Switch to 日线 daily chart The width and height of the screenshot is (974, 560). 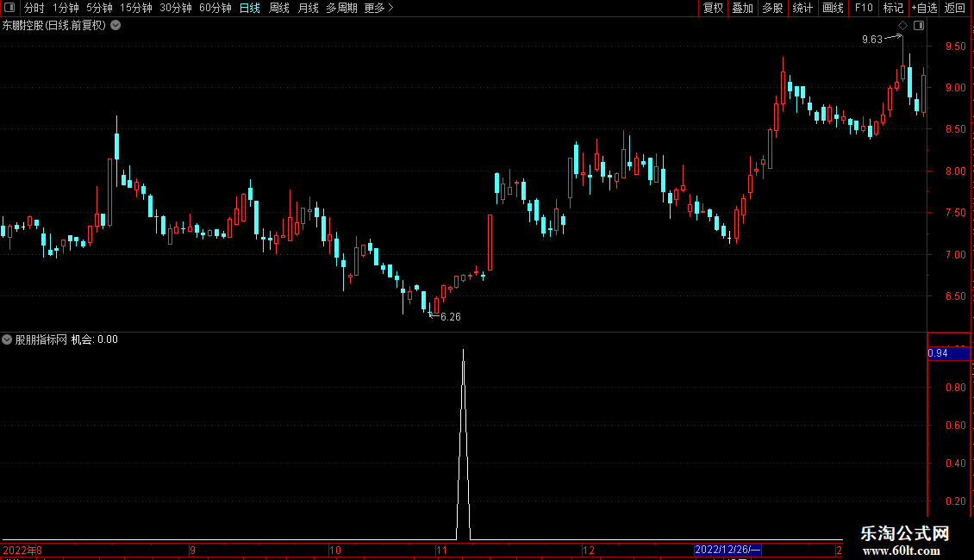coord(250,8)
